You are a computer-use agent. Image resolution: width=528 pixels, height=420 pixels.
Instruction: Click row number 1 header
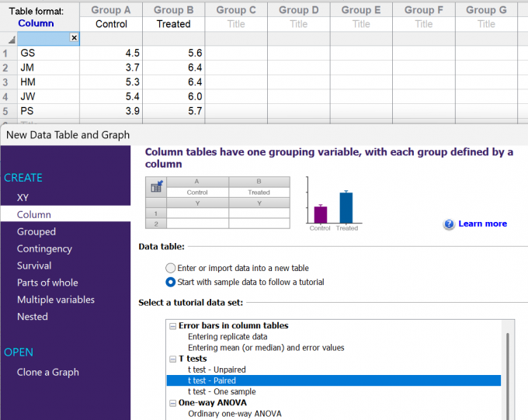pyautogui.click(x=9, y=54)
